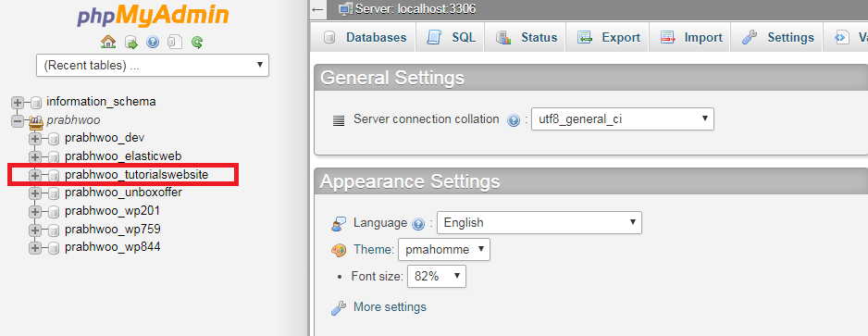This screenshot has height=336, width=868.
Task: Open the Export tab
Action: tap(608, 38)
